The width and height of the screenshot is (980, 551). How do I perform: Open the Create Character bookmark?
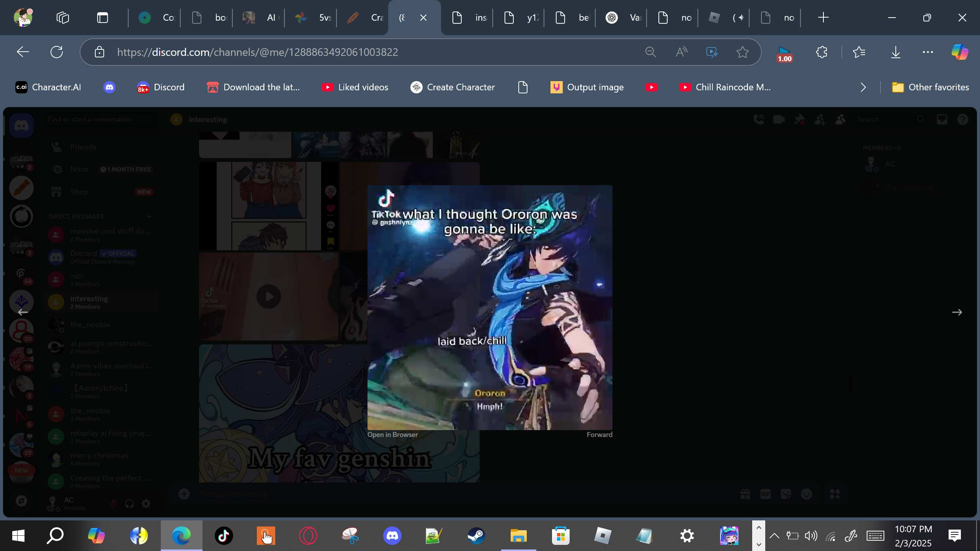point(452,87)
